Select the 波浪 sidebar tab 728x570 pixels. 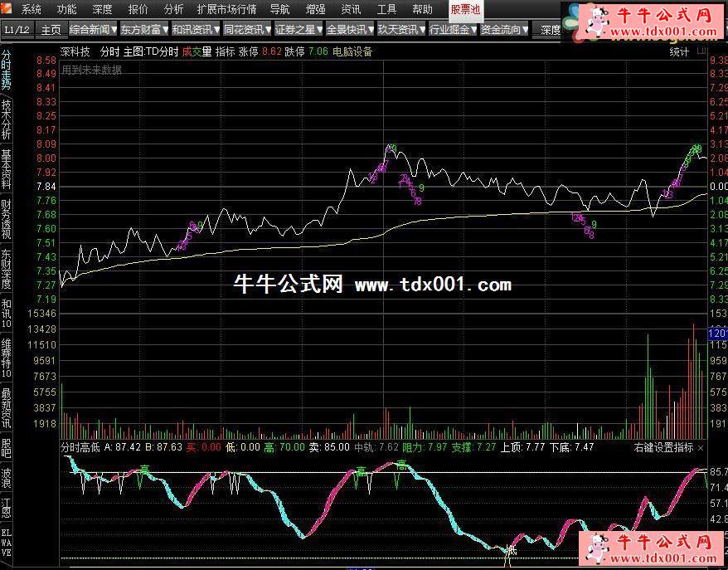pyautogui.click(x=6, y=479)
